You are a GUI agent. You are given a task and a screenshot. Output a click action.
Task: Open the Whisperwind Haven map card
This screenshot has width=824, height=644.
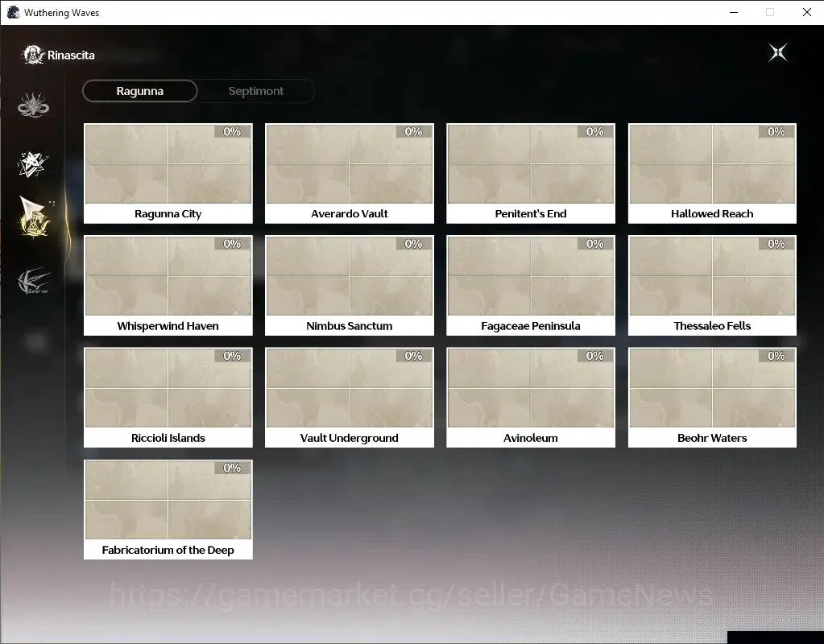click(x=168, y=285)
